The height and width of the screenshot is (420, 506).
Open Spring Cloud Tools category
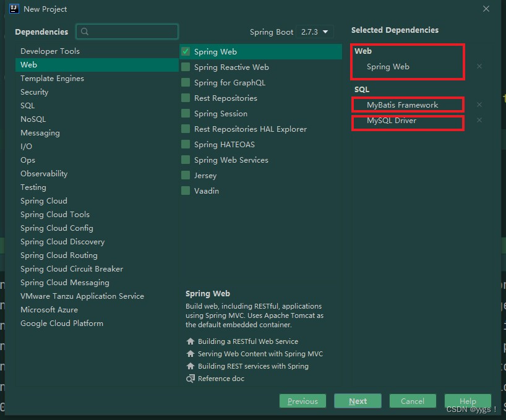97,214
